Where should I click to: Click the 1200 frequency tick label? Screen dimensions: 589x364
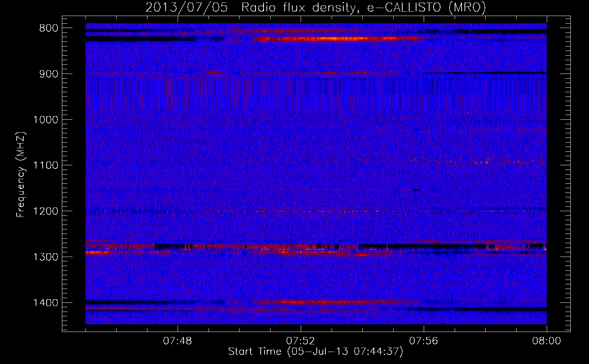tap(46, 211)
